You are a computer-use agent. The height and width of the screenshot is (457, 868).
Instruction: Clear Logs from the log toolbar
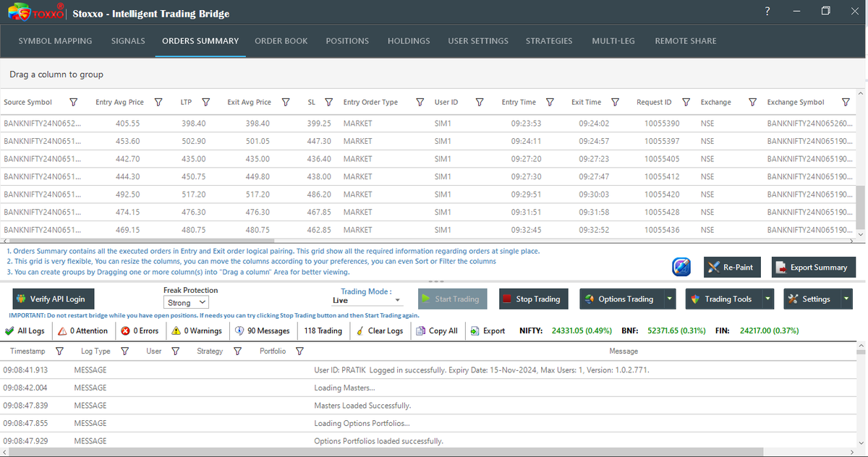pyautogui.click(x=380, y=330)
